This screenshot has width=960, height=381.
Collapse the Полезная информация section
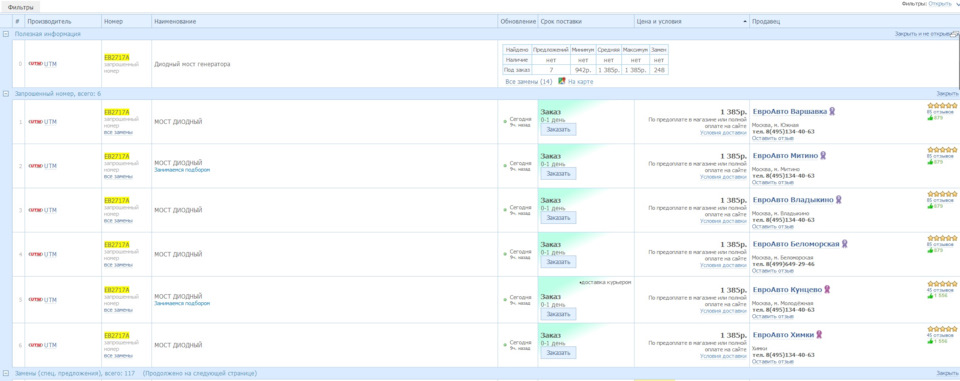6,34
